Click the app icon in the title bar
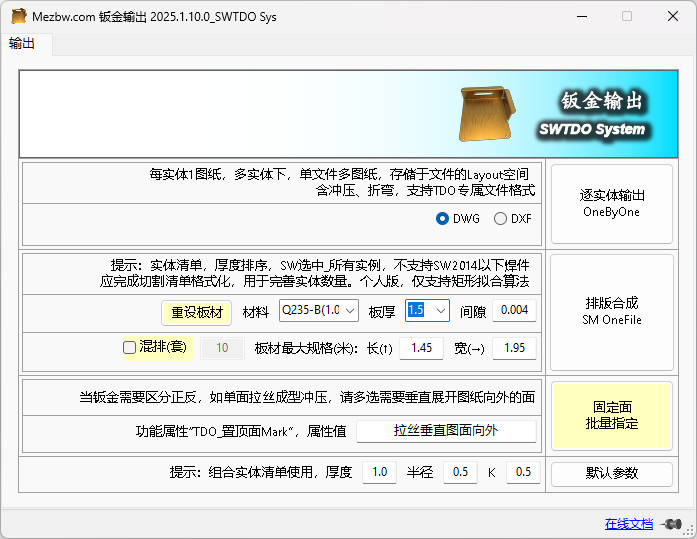This screenshot has height=539, width=697. click(19, 17)
